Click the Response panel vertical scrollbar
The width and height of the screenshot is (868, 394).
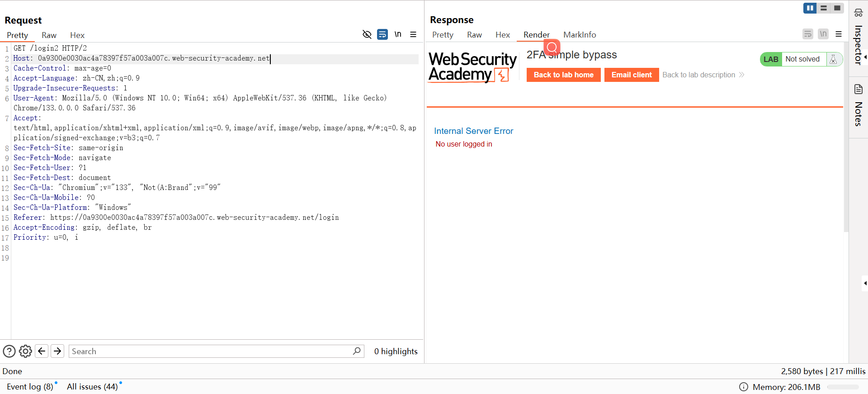(846, 136)
